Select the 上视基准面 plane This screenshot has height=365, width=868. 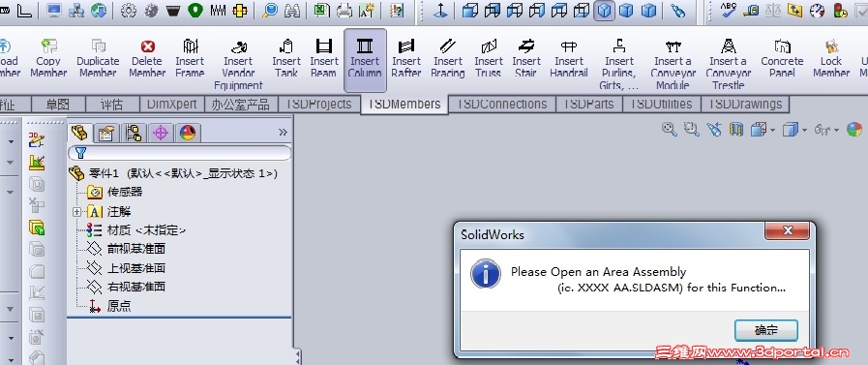[x=126, y=268]
